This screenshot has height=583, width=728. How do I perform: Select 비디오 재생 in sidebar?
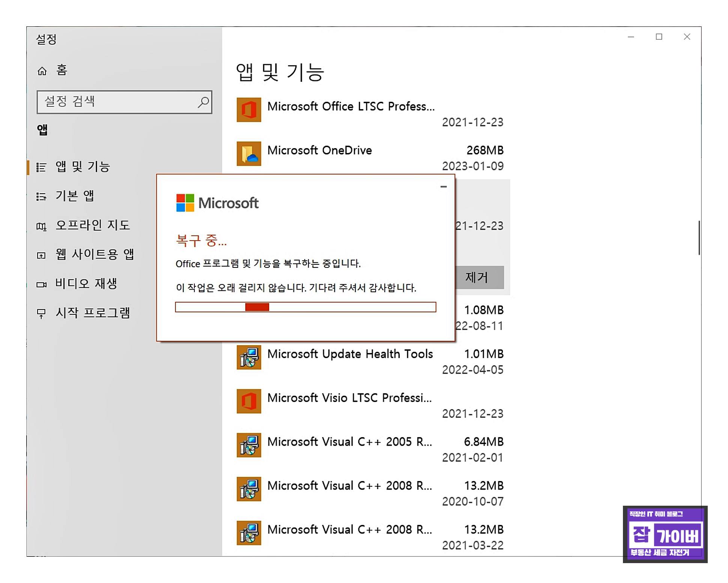coord(86,284)
